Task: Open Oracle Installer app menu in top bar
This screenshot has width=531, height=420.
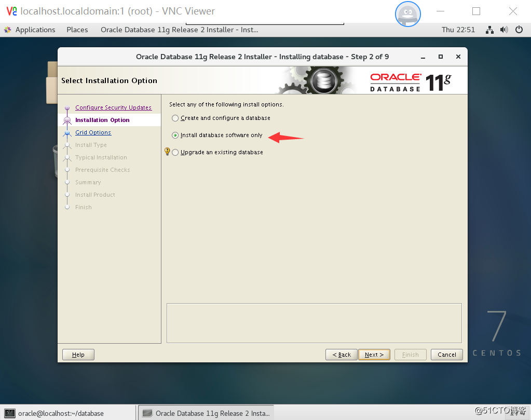Action: (x=180, y=30)
